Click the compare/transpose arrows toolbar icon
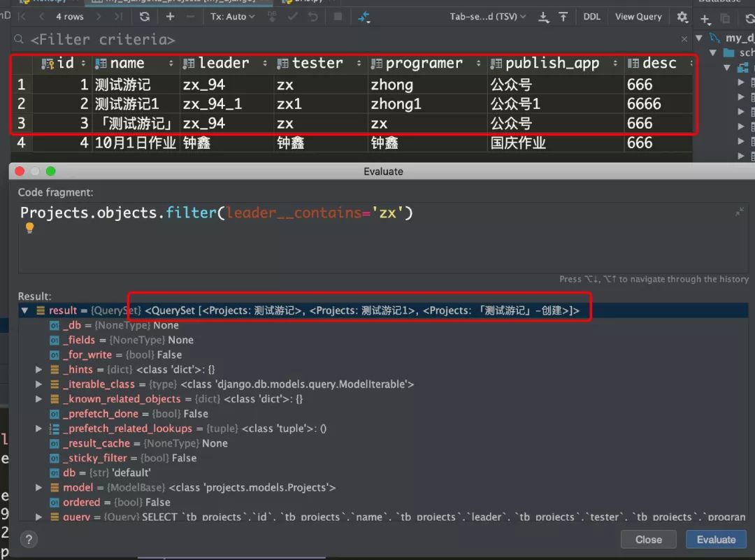The image size is (755, 560). 364,17
